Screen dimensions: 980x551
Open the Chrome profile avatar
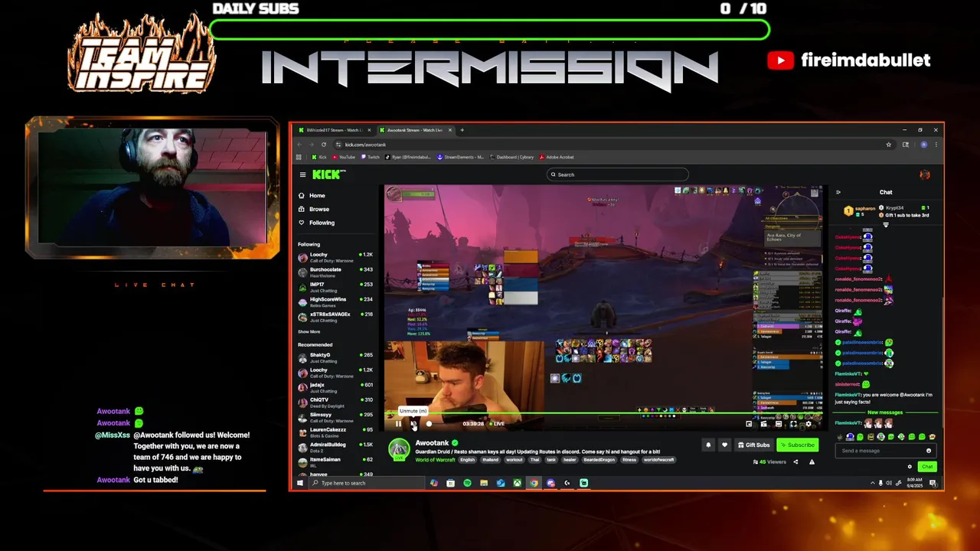coord(924,145)
